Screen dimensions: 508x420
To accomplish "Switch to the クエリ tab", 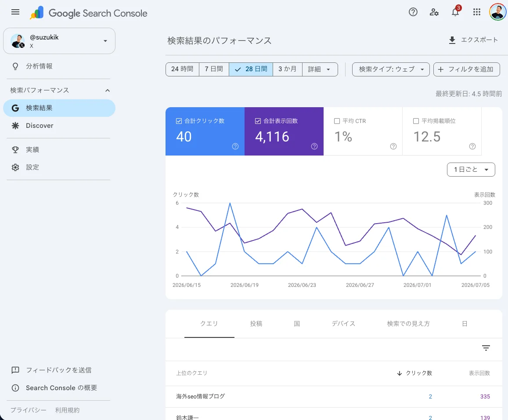I will point(209,324).
